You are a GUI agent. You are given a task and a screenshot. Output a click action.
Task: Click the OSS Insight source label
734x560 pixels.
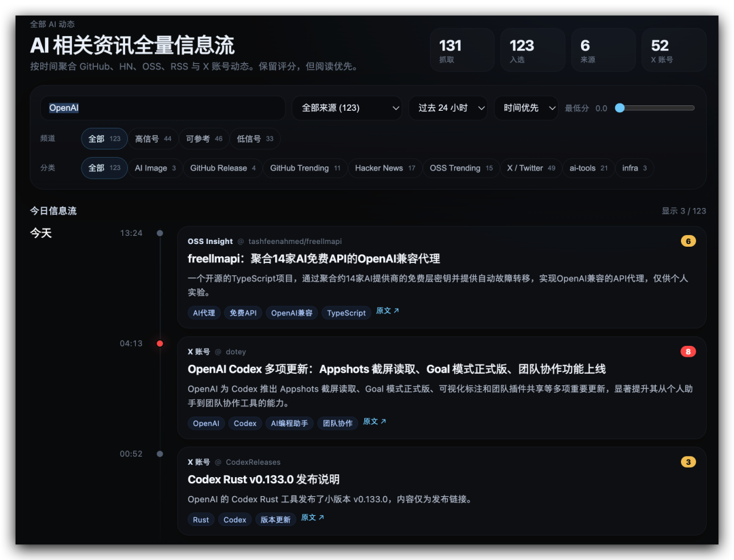point(210,242)
